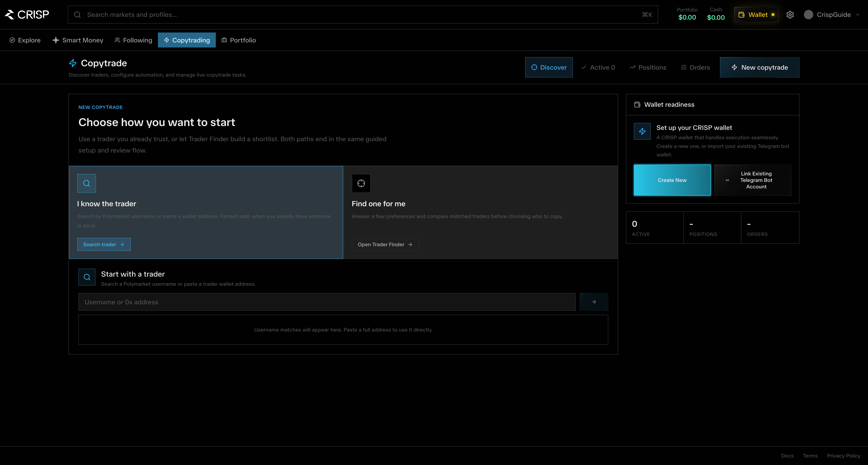Screen dimensions: 868x465
Task: Open the Positions view
Action: 648,67
